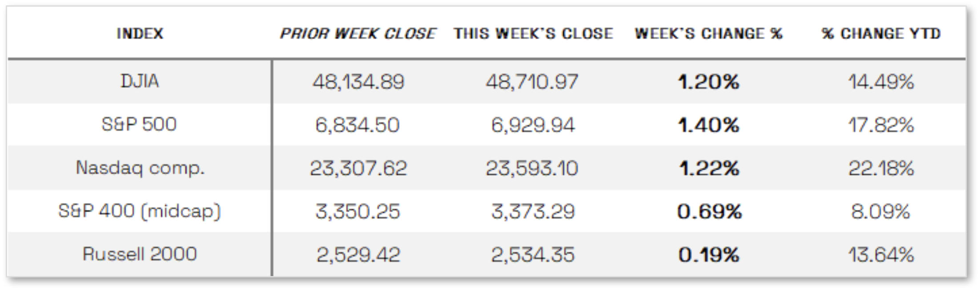Select the Russell 2000 row label

pyautogui.click(x=140, y=254)
